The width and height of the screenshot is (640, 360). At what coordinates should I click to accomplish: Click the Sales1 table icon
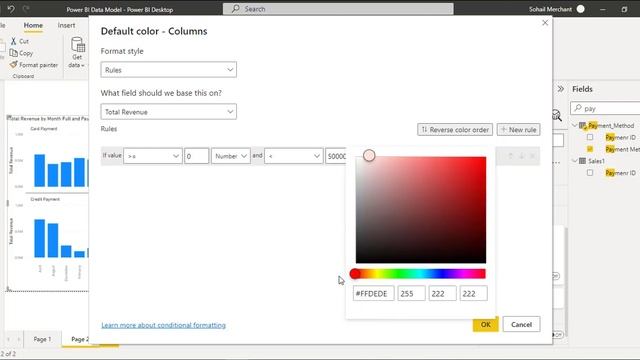[582, 161]
